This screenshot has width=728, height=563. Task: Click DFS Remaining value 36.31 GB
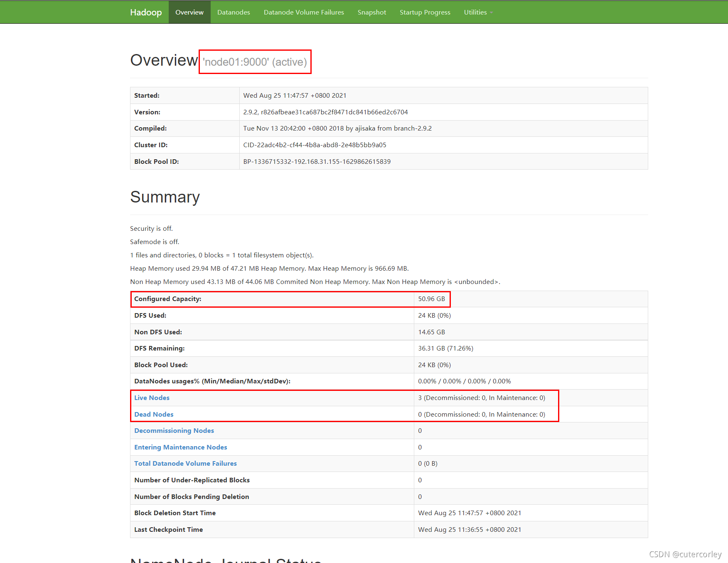tap(446, 348)
